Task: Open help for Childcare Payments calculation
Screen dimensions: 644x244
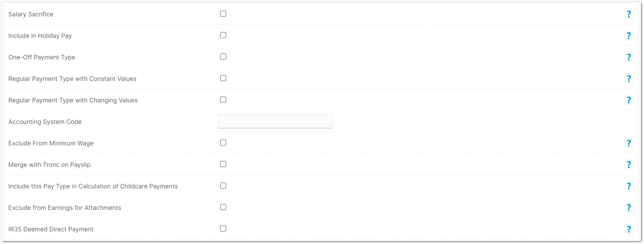Action: 629,186
